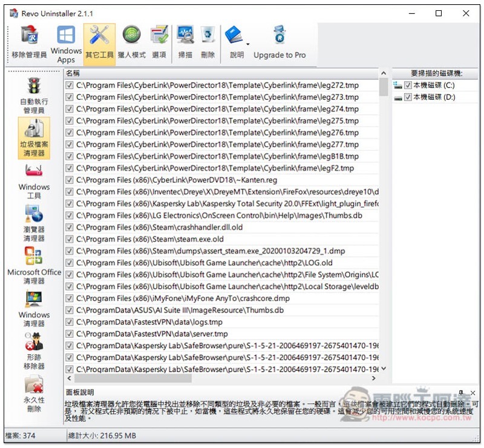Select the leg273.tmp file row
The height and width of the screenshot is (448, 484).
pos(221,97)
